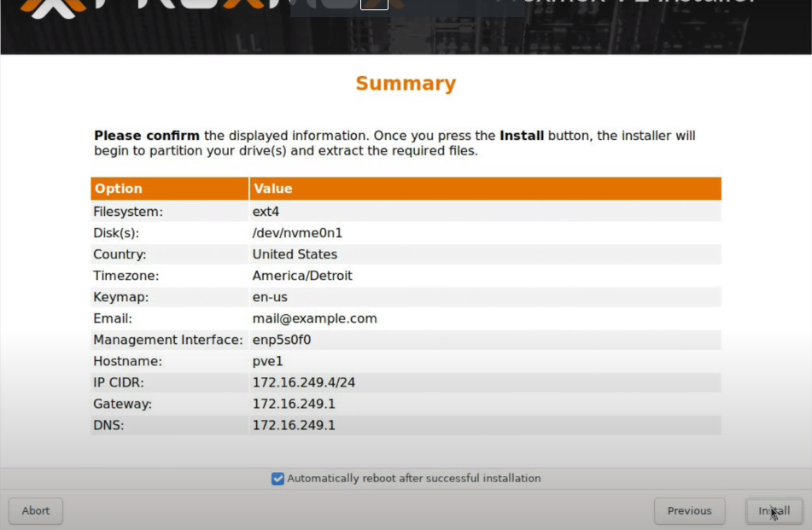Select the pve1 hostname value
Screen dimensions: 812x530
[266, 361]
